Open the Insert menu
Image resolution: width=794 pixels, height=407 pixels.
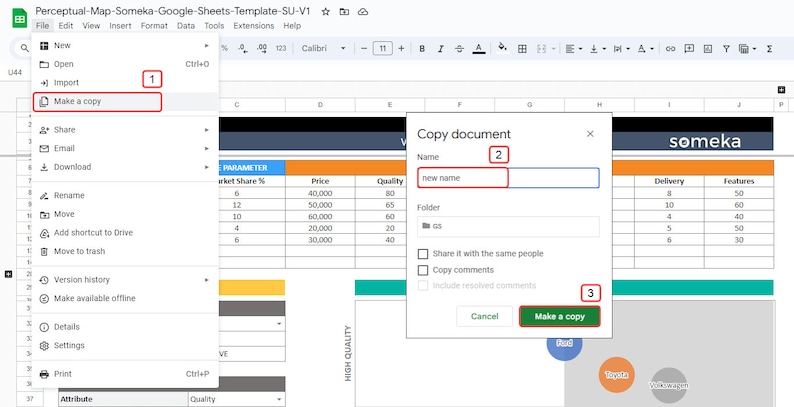[120, 25]
